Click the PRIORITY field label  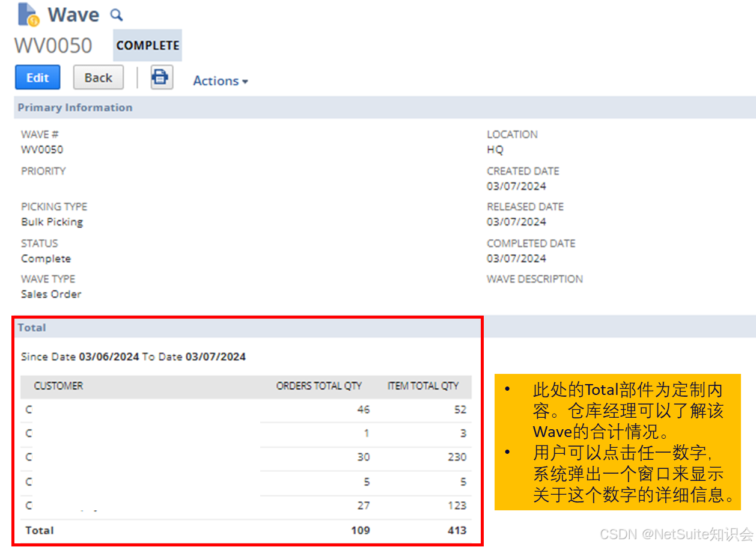43,171
